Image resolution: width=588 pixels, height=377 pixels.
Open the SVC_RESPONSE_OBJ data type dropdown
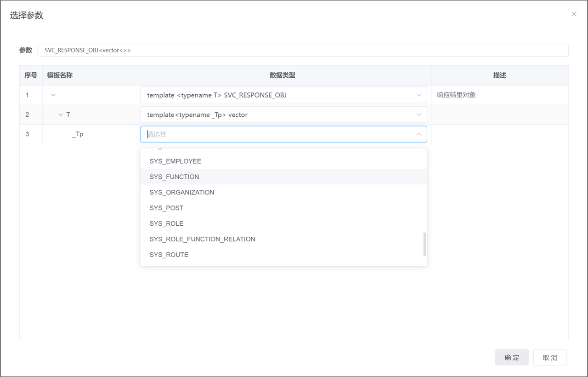tap(283, 95)
